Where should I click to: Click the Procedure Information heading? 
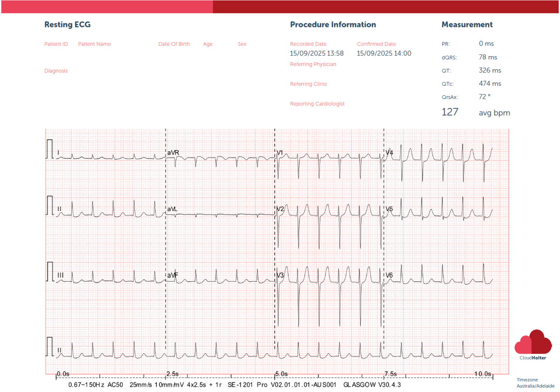tap(333, 25)
